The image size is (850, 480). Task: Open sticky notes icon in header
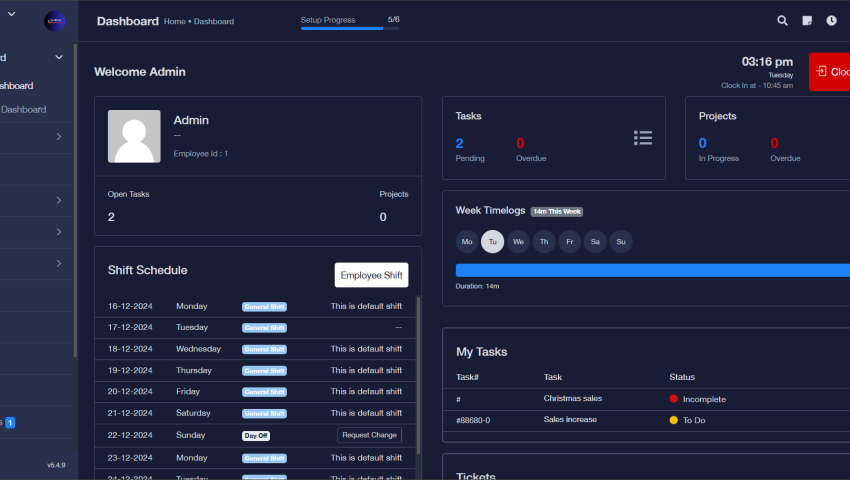(807, 21)
